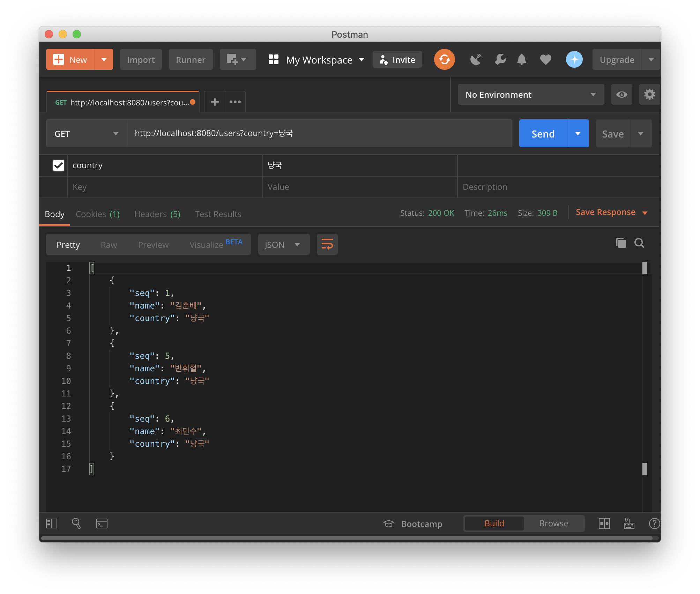This screenshot has width=700, height=594.
Task: Open the notifications bell icon
Action: [521, 60]
